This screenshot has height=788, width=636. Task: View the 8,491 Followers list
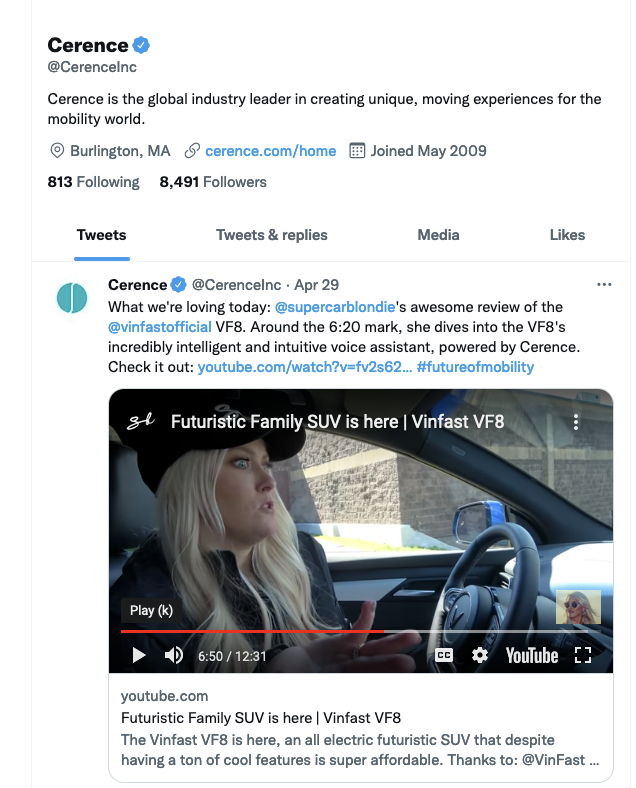pos(213,182)
